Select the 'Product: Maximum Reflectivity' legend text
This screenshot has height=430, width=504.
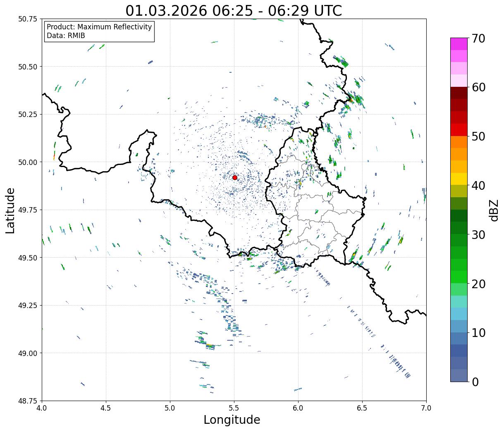pos(99,27)
